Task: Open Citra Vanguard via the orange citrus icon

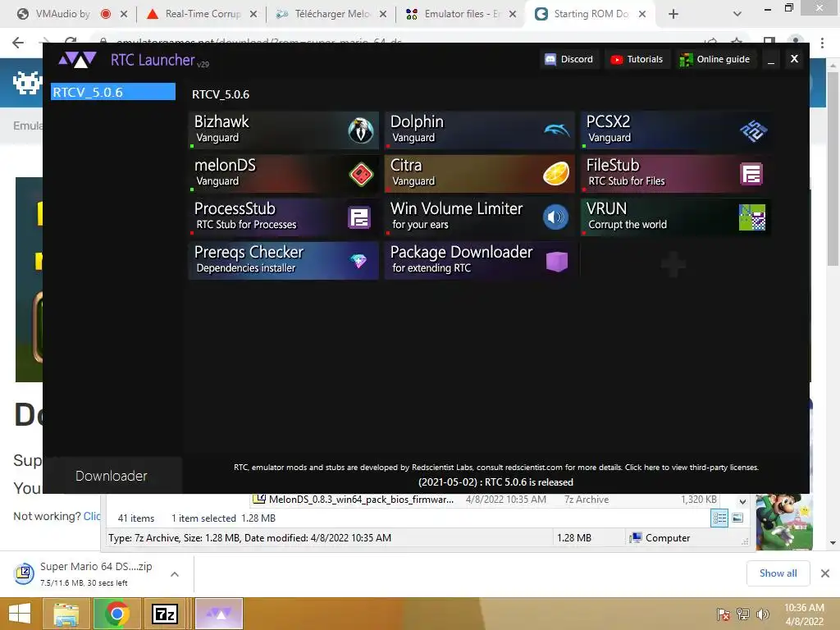Action: 556,174
